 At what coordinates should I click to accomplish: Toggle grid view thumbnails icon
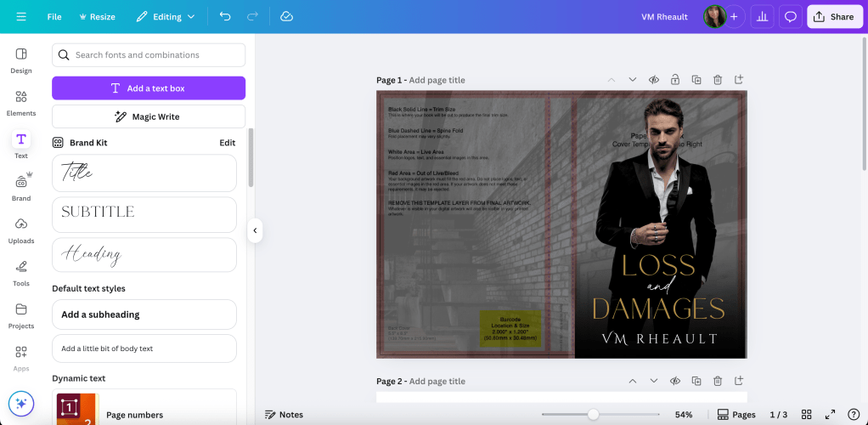(807, 415)
